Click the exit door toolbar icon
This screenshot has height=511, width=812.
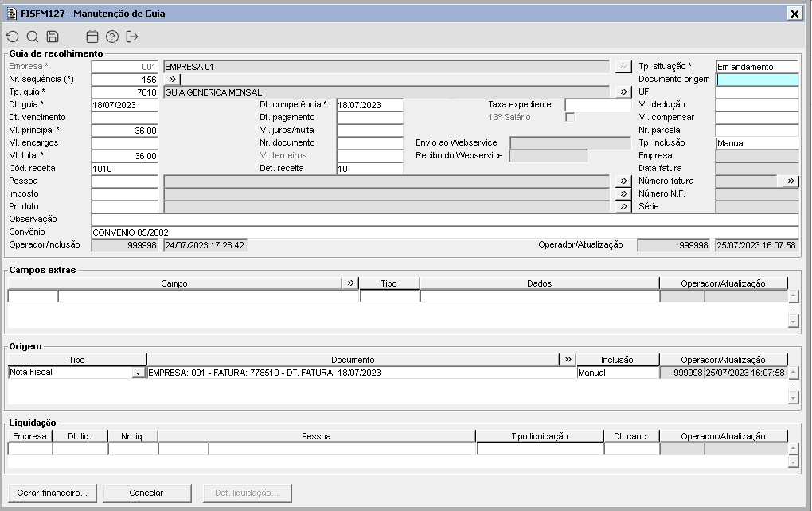[132, 37]
